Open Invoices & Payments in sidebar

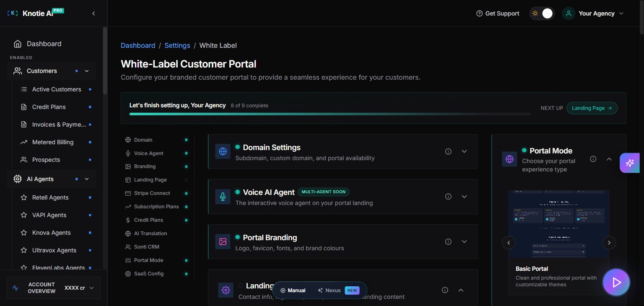tap(56, 124)
